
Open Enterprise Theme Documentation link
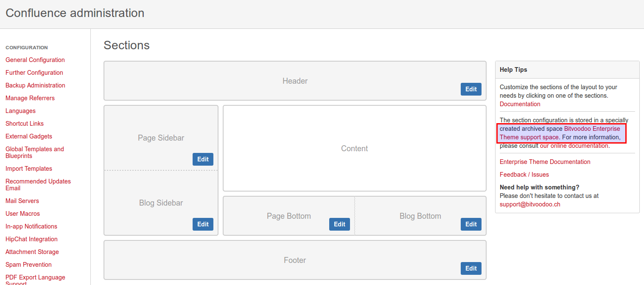pos(545,162)
